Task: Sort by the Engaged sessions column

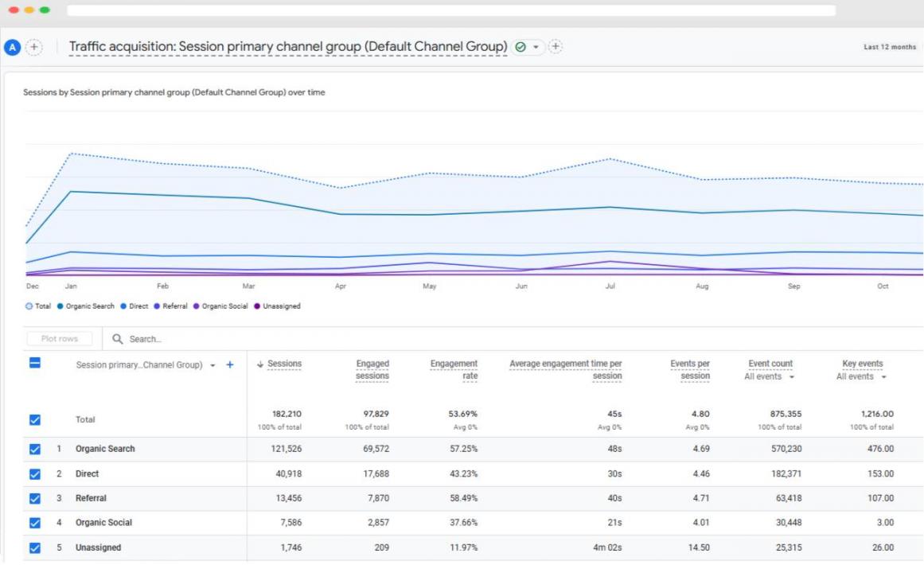Action: 372,370
